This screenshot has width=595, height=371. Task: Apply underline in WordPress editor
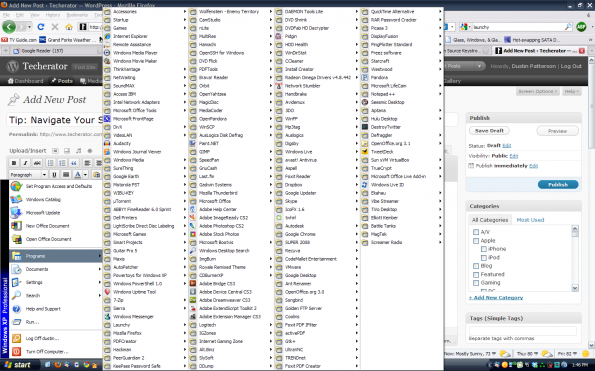54,174
